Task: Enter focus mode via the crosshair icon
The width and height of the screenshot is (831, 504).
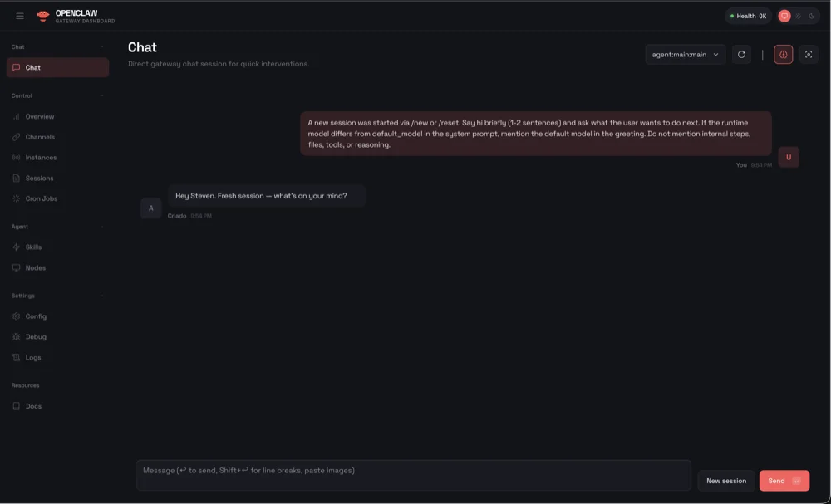Action: click(808, 53)
